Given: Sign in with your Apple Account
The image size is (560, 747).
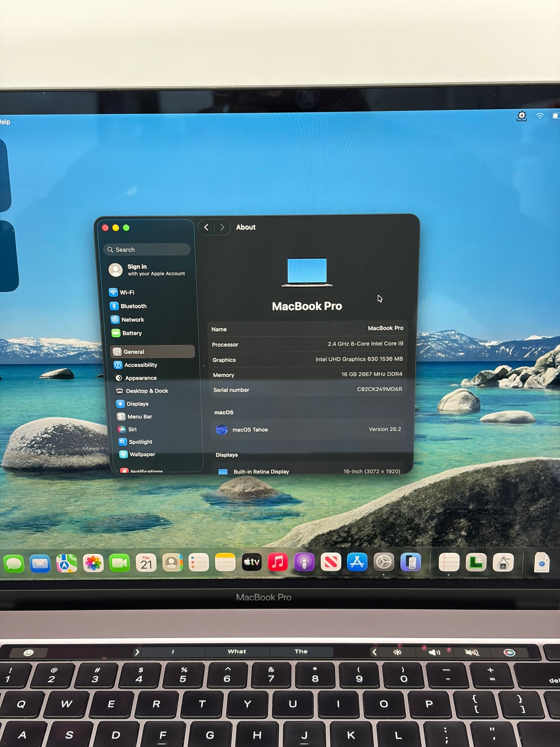Looking at the screenshot, I should [147, 270].
